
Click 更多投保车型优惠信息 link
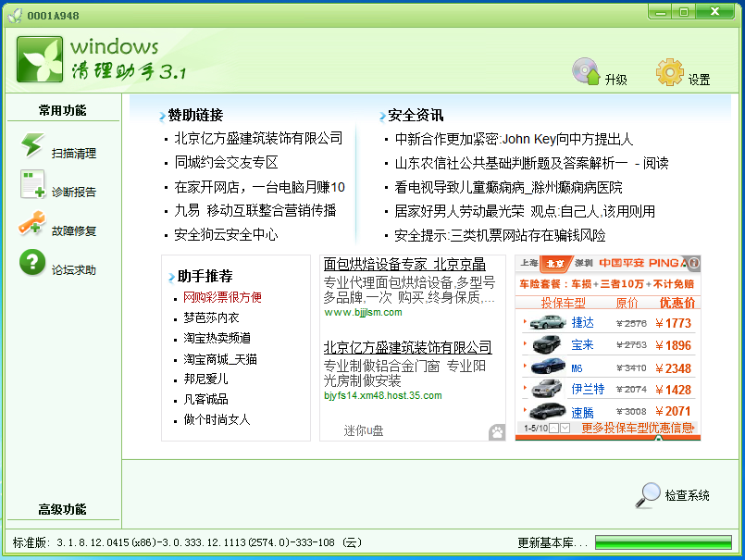tap(639, 427)
